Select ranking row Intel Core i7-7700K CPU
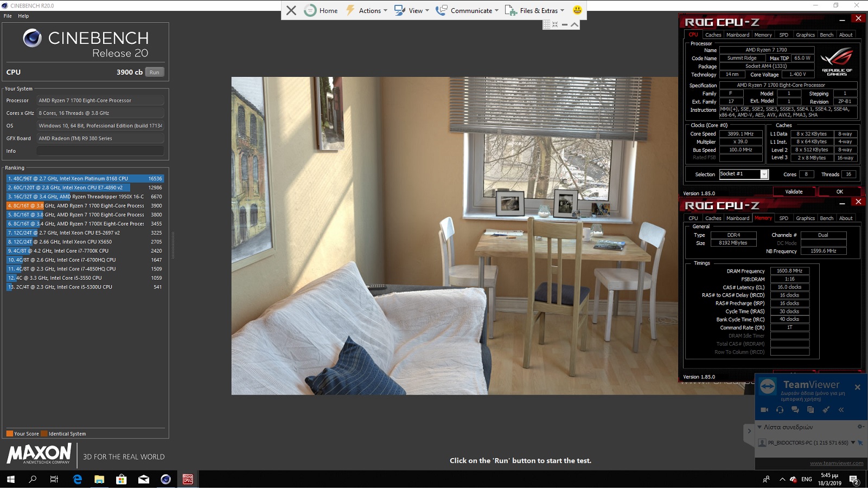The height and width of the screenshot is (490, 868). tap(85, 251)
